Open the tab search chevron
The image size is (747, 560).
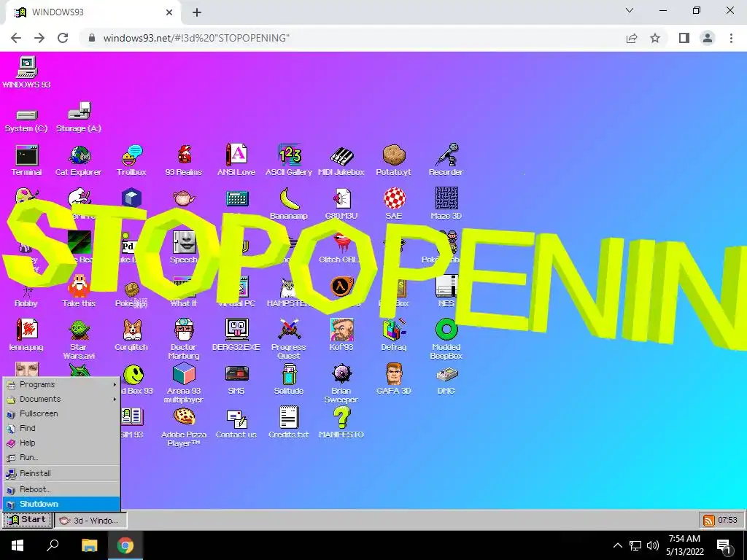click(x=630, y=10)
